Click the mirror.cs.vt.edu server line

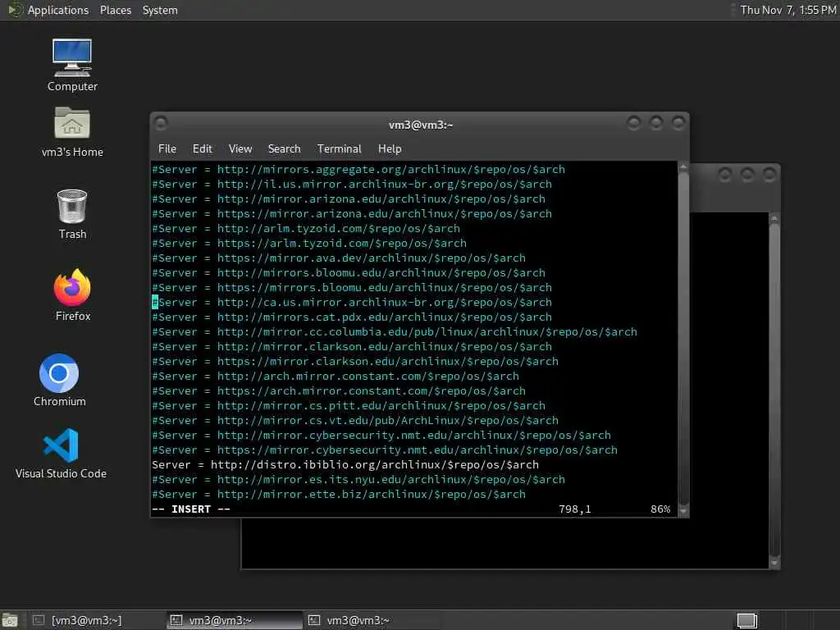click(355, 421)
